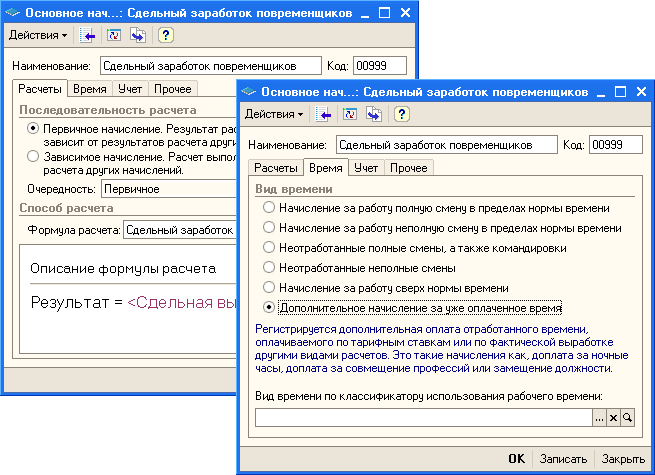
Task: Switch to Расчеты tab in back window
Action: [x=40, y=89]
